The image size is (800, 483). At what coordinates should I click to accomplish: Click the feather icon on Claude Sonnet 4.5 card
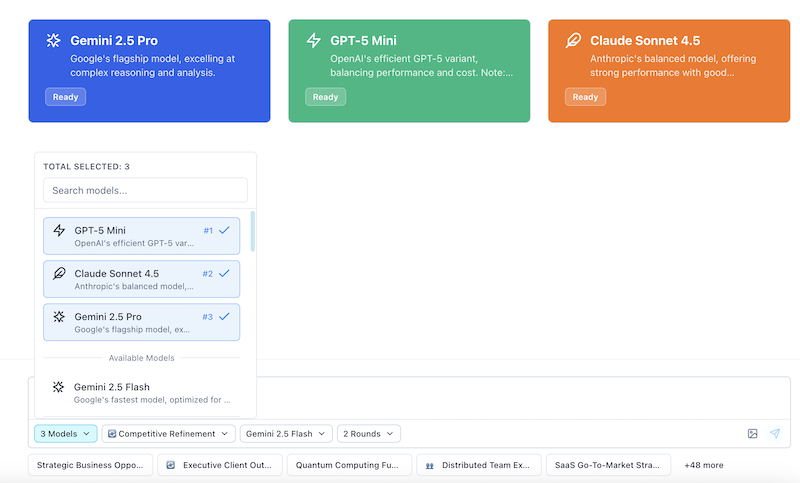573,41
